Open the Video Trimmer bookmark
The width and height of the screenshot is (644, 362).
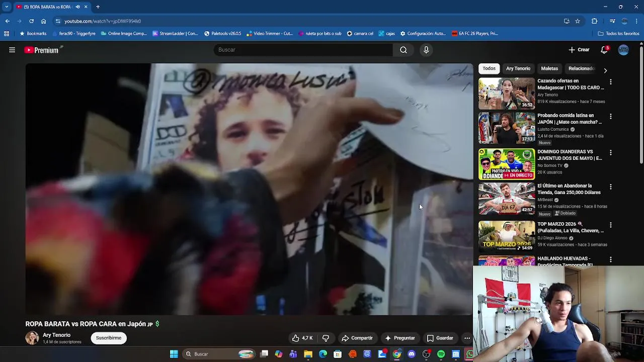point(269,34)
